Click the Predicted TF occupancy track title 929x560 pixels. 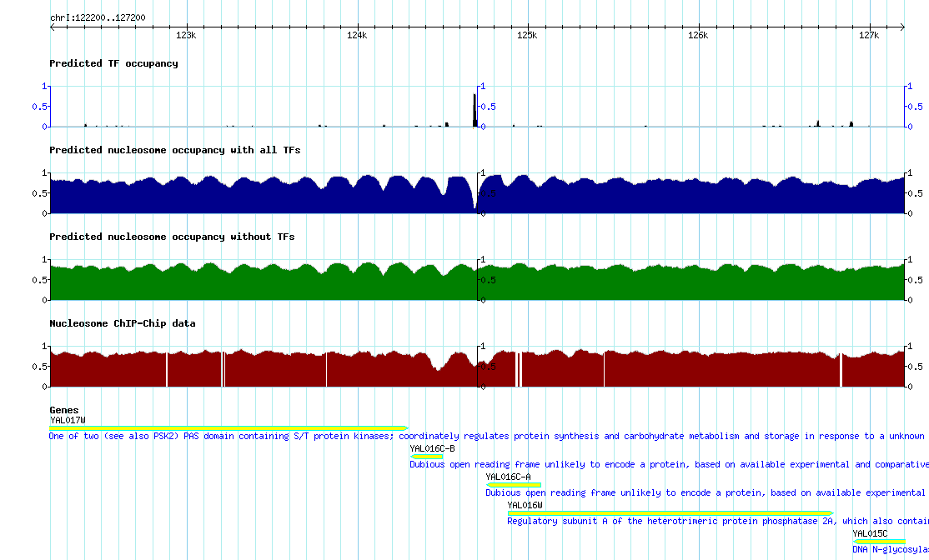pos(113,63)
